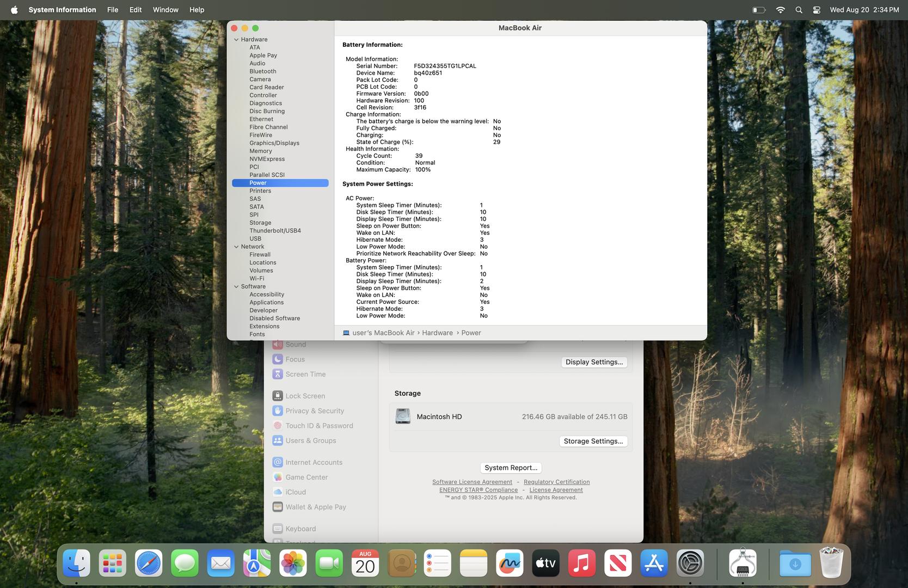Click the battery status icon in menu bar
908x588 pixels.
pos(759,10)
